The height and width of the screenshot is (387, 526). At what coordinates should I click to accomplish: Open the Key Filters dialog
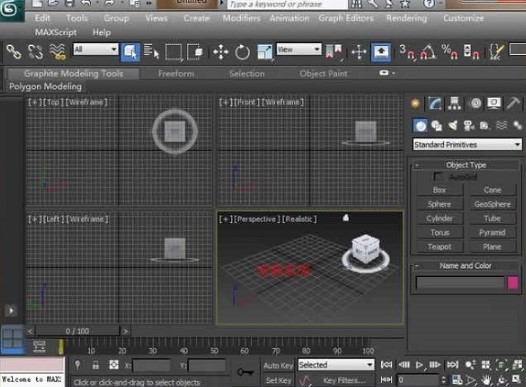point(344,380)
